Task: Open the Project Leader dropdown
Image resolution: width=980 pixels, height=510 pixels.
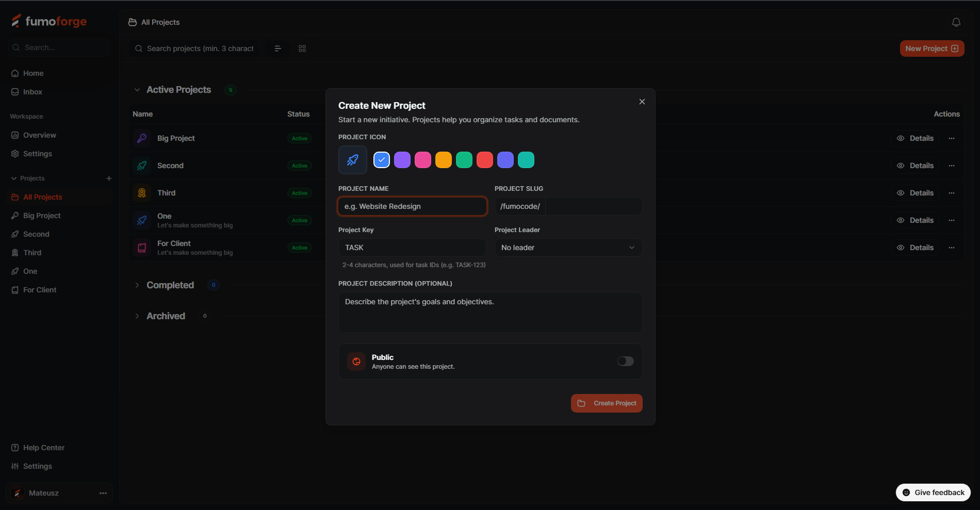Action: pos(568,248)
